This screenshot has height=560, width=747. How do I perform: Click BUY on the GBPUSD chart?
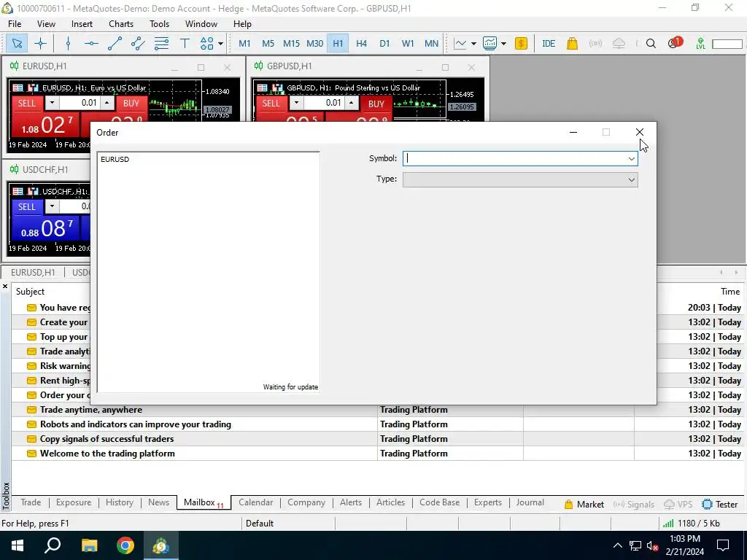point(376,104)
